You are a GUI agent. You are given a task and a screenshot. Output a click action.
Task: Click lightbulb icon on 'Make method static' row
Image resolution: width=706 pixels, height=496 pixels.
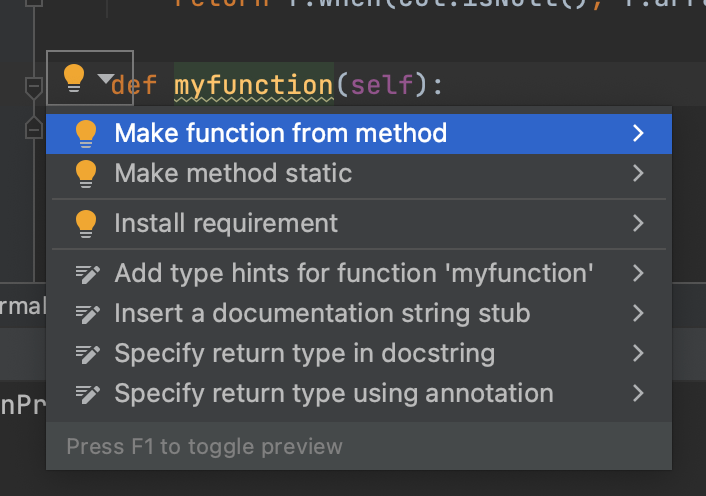click(x=86, y=173)
